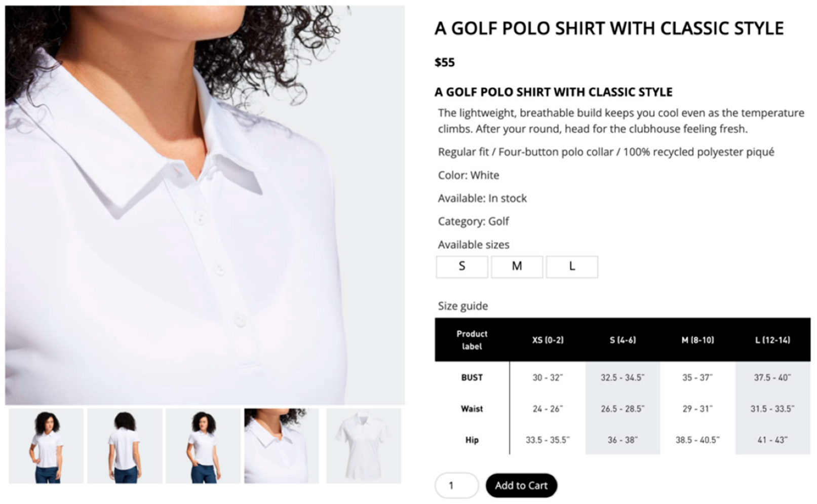This screenshot has width=817, height=504.
Task: Click the quantity input field
Action: point(456,485)
